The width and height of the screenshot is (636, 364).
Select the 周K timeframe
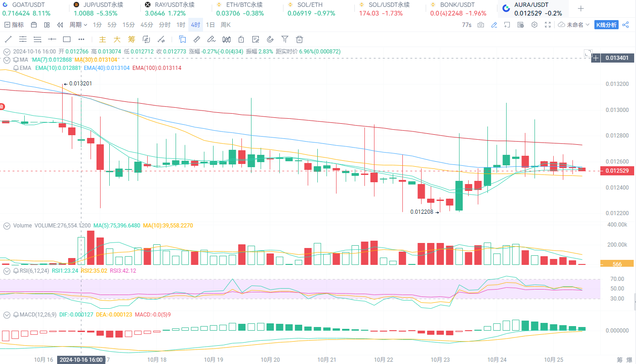pyautogui.click(x=225, y=25)
